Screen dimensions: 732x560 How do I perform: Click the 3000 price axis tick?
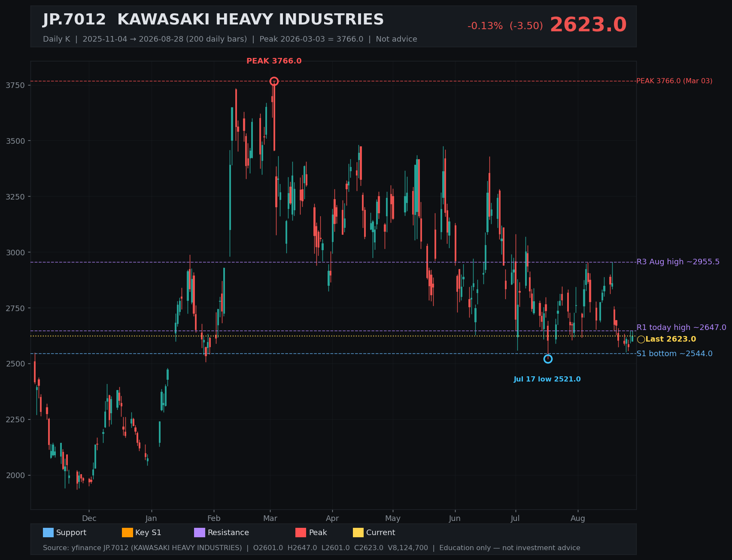(15, 252)
